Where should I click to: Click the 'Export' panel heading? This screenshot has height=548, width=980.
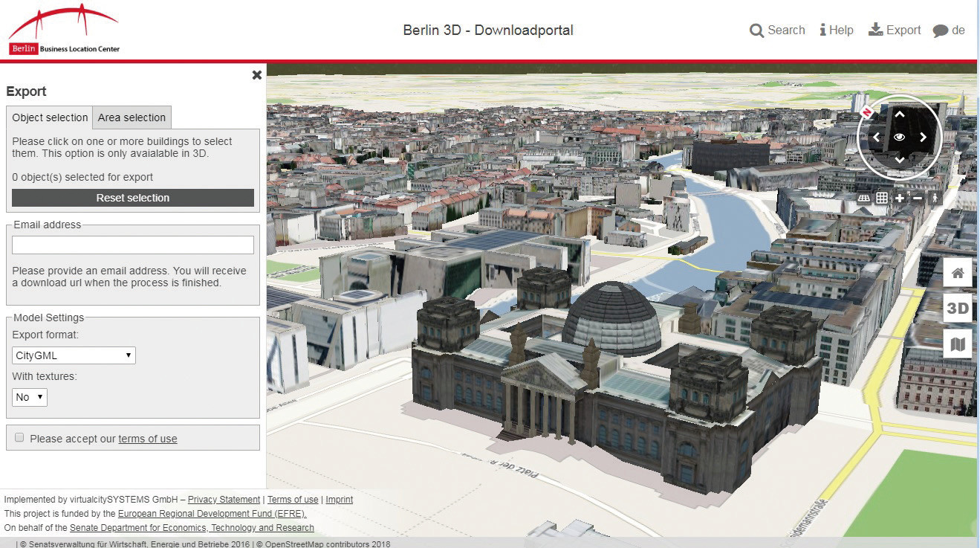pyautogui.click(x=26, y=91)
